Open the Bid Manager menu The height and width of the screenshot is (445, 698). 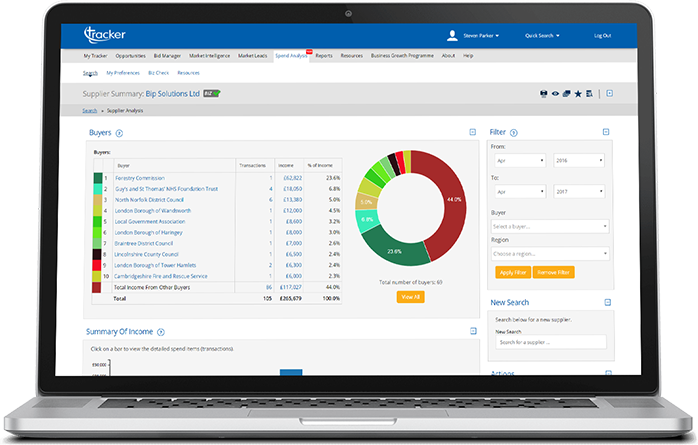click(167, 56)
